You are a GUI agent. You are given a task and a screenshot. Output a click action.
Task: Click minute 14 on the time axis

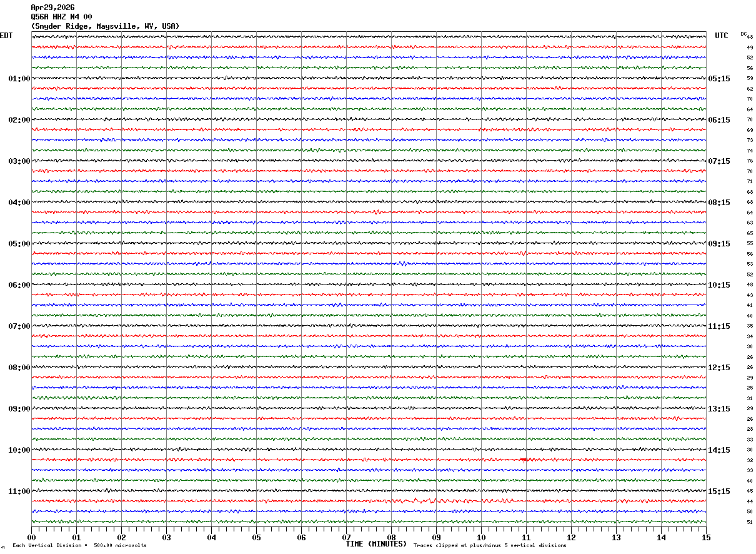pyautogui.click(x=661, y=537)
